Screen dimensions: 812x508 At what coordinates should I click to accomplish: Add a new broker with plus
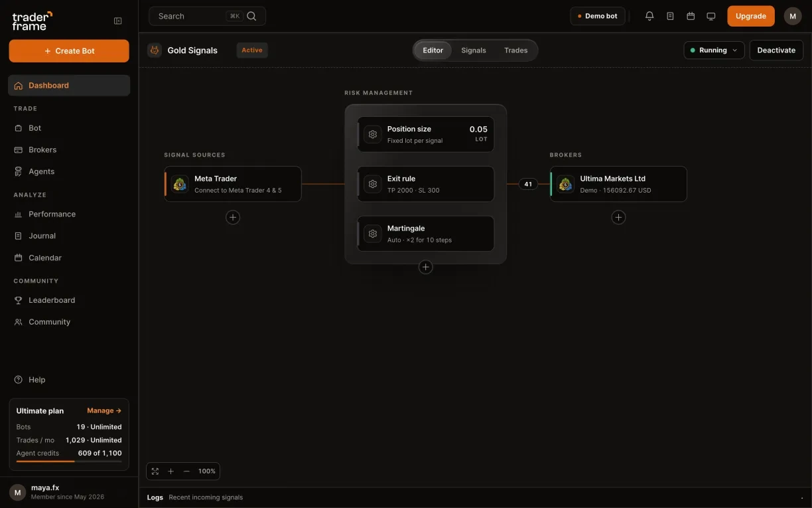click(x=618, y=217)
